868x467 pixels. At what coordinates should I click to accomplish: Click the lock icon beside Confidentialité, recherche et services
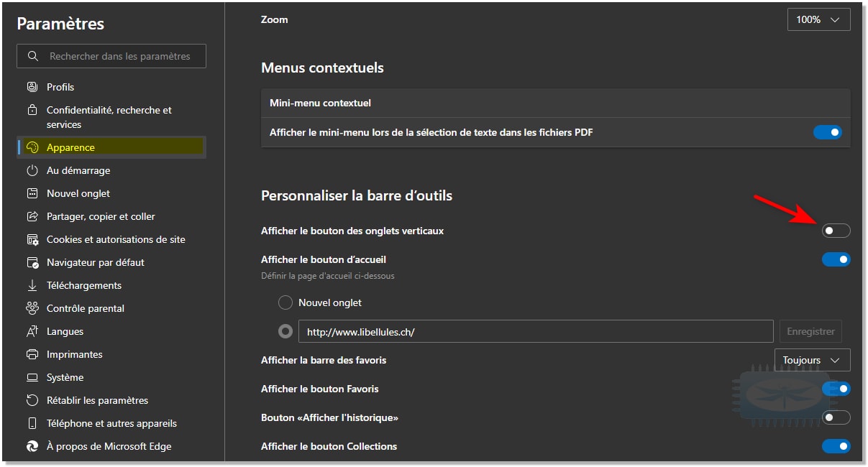(x=32, y=110)
